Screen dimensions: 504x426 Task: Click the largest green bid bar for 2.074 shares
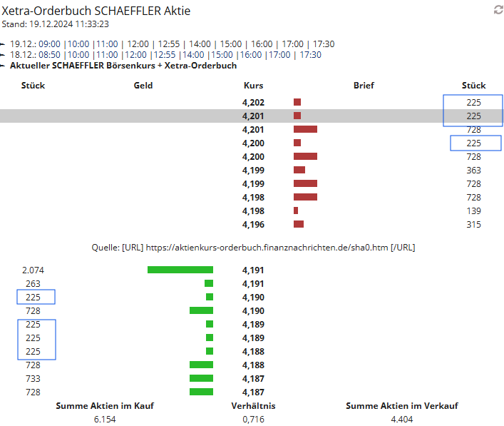[180, 270]
